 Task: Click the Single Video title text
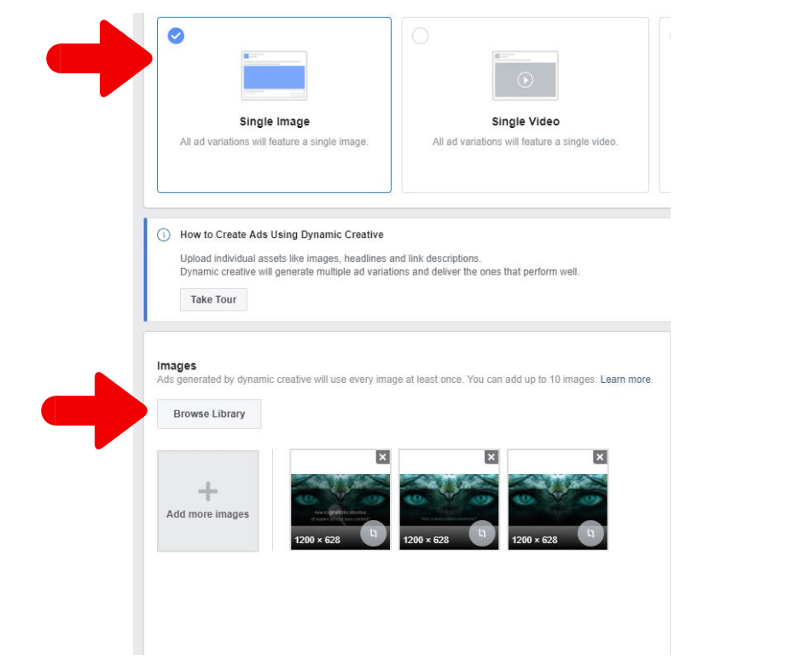[525, 122]
